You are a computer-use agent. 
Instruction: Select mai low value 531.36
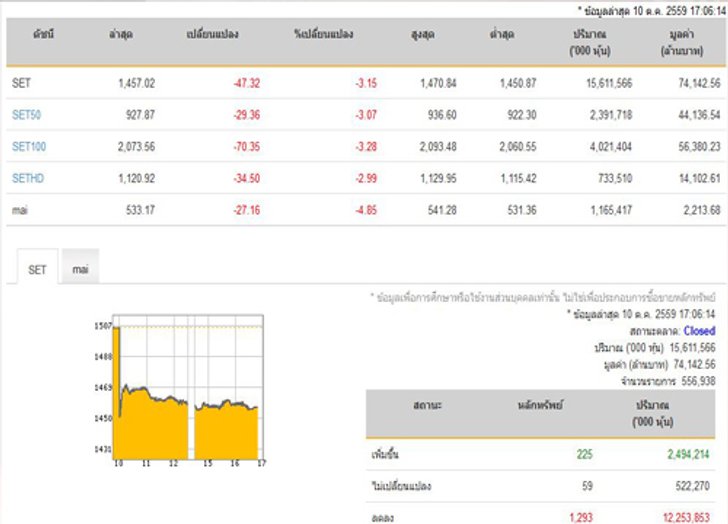(522, 210)
